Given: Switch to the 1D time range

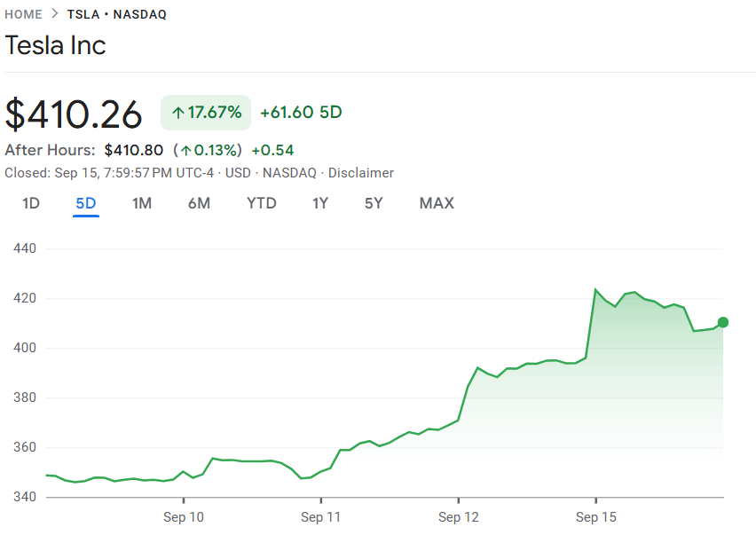Looking at the screenshot, I should (x=31, y=203).
